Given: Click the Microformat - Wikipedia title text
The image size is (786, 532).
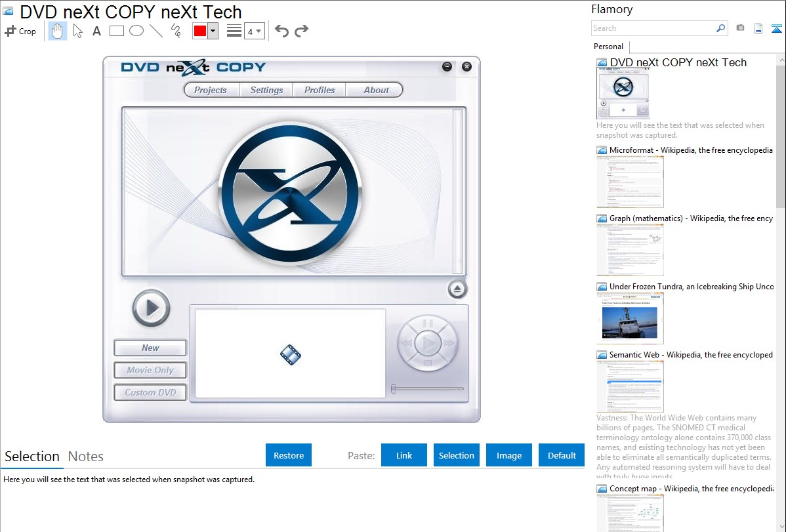Looking at the screenshot, I should coord(691,150).
